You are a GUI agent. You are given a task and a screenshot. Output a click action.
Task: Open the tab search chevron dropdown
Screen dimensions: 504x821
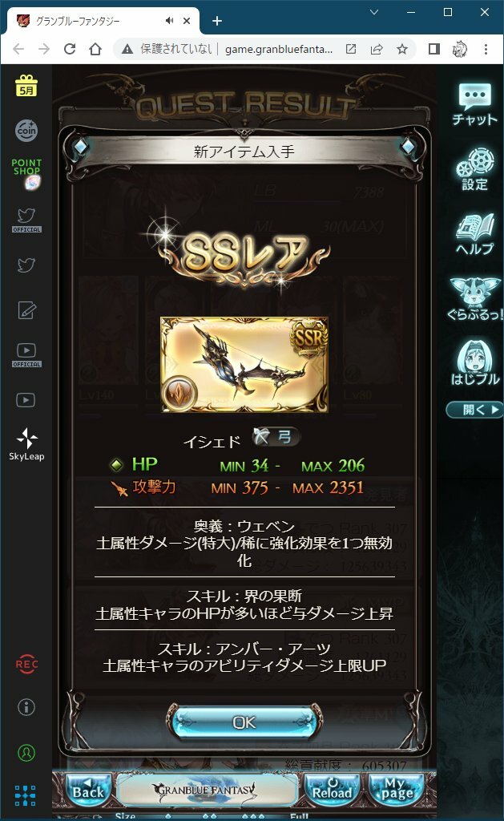point(374,12)
